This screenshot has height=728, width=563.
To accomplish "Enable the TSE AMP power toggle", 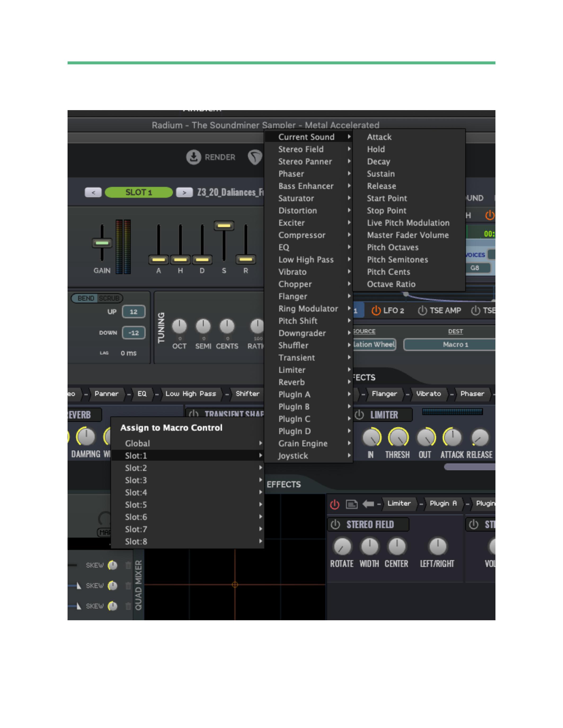I will pos(422,311).
